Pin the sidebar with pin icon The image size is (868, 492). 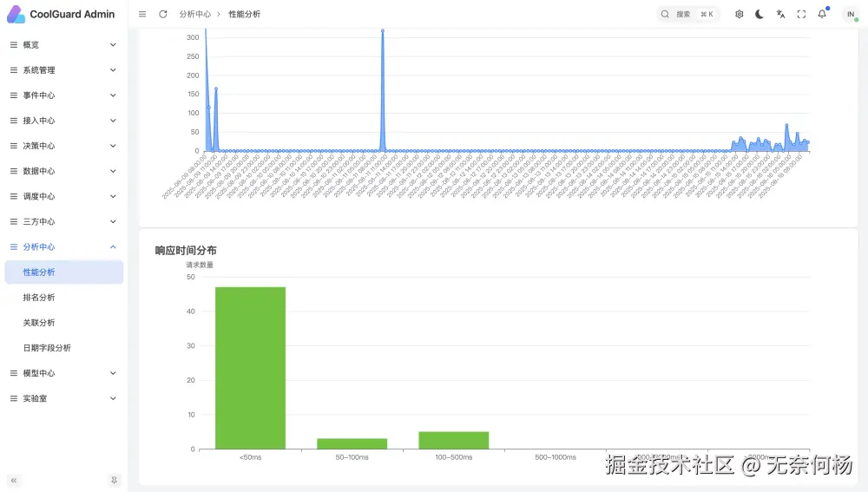point(114,481)
